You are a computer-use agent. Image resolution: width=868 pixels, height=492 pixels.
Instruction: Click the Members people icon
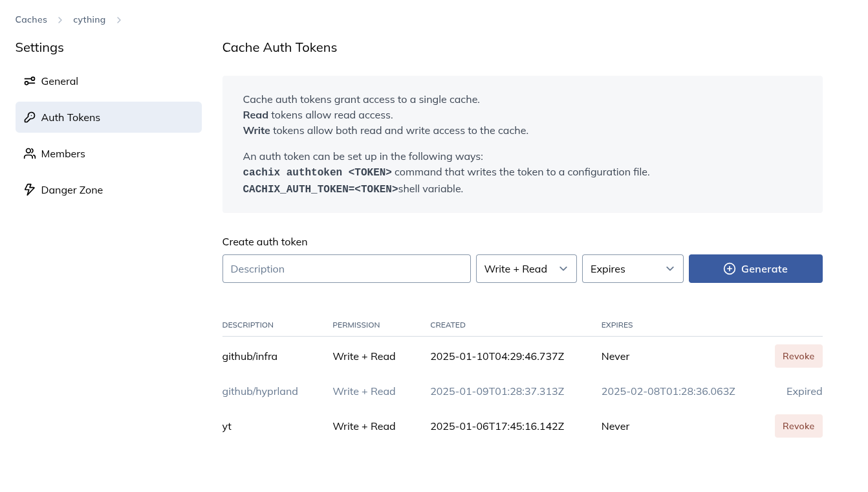(30, 153)
